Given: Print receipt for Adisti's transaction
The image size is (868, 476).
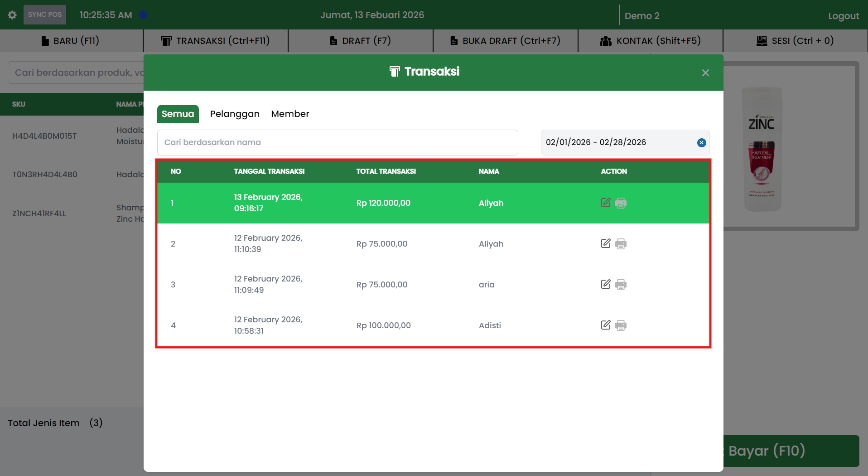Looking at the screenshot, I should tap(621, 325).
